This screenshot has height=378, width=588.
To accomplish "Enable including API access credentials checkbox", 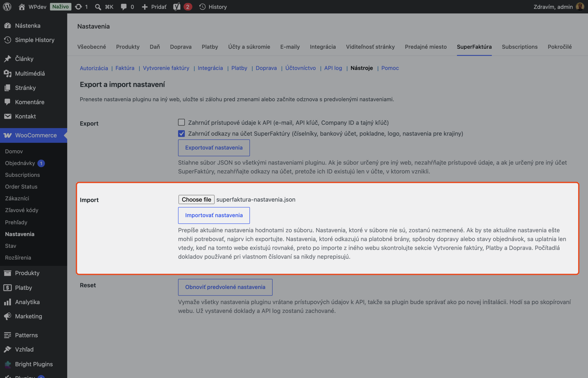I will 181,122.
